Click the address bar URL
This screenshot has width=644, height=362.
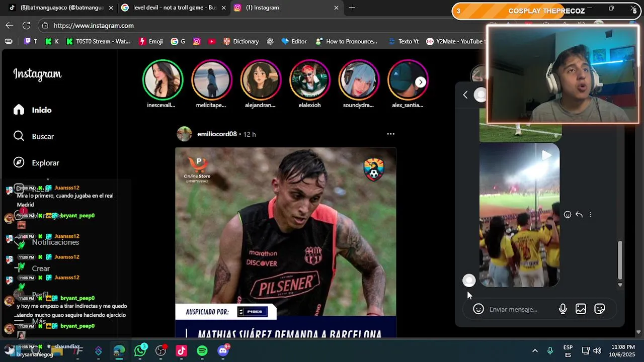coord(94,26)
